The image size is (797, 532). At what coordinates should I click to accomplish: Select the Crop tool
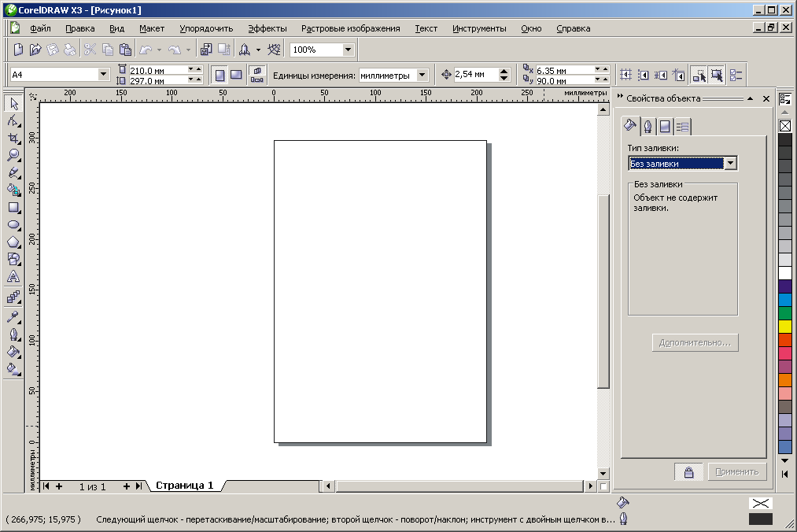[13, 139]
